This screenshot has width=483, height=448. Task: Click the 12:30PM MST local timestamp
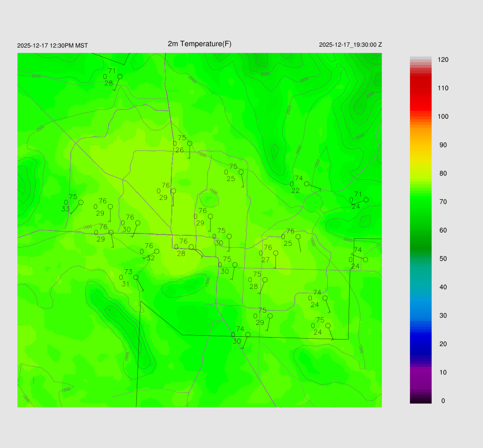52,46
